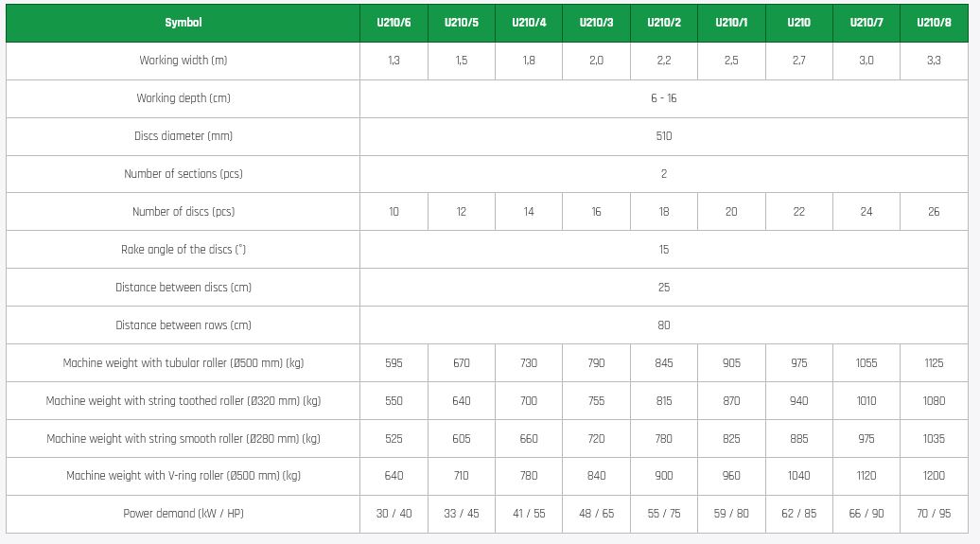Select the U210/2 model header
The width and height of the screenshot is (980, 544).
[663, 23]
